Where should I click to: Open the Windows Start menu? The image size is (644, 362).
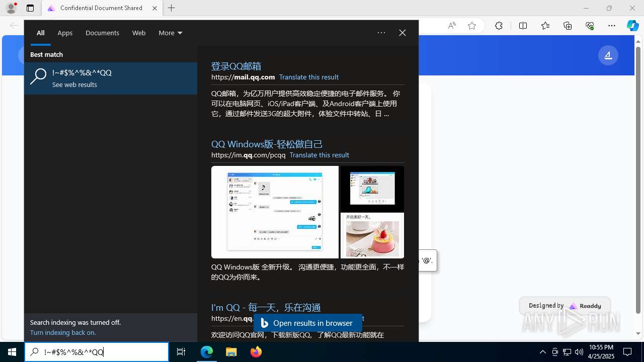tap(12, 352)
